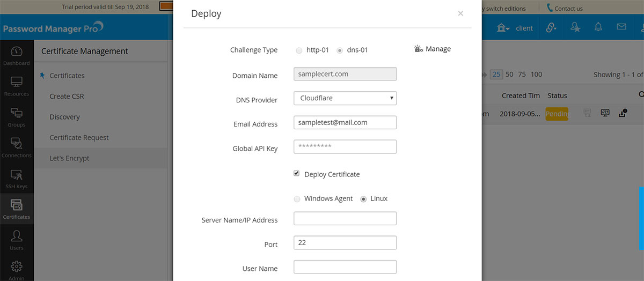
Task: Click the Server Name/IP Address field
Action: point(345,219)
